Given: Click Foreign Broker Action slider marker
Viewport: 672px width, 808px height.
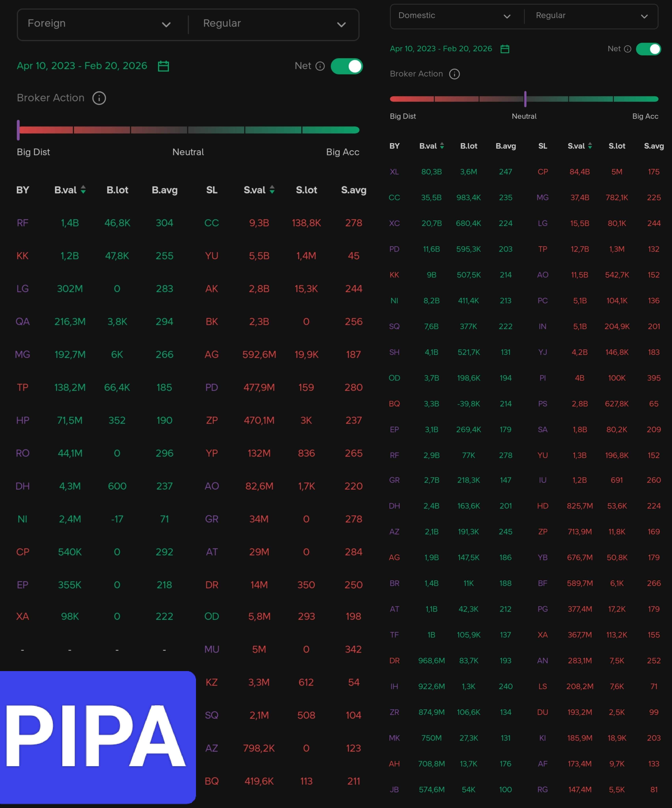Looking at the screenshot, I should point(18,130).
